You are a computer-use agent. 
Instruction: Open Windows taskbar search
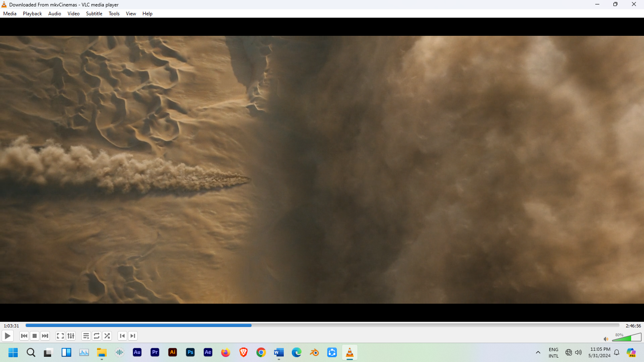pyautogui.click(x=31, y=352)
